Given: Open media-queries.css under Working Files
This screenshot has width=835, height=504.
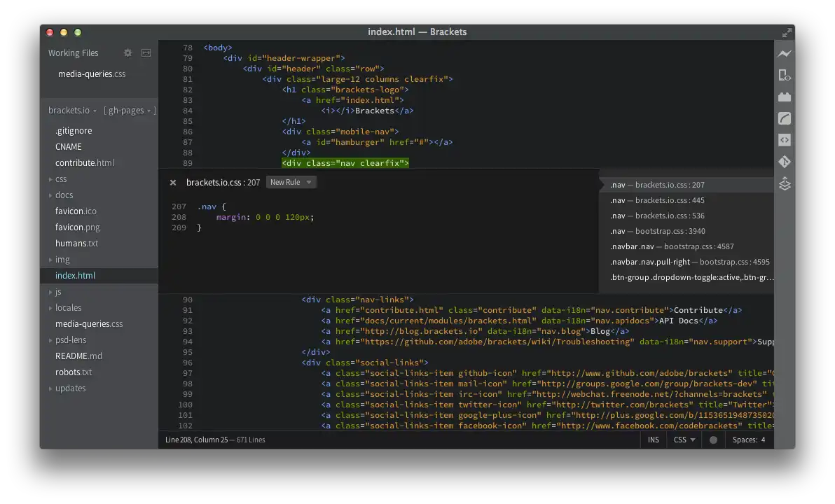Looking at the screenshot, I should [92, 74].
